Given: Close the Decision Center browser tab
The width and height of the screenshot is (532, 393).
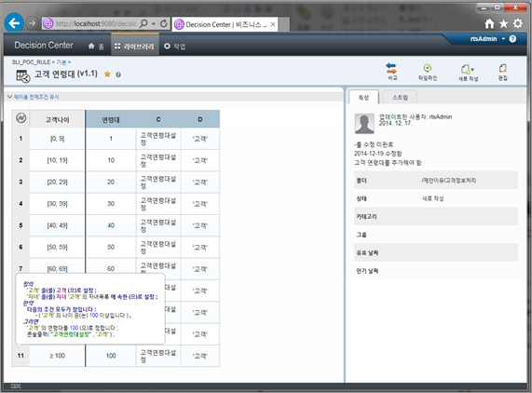Looking at the screenshot, I should (273, 24).
